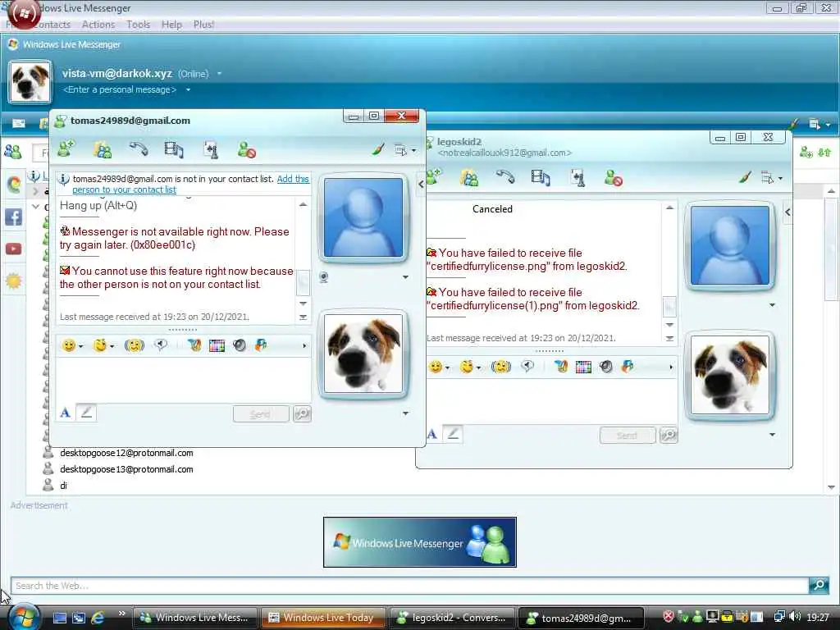Open color scheme paintbrush in tomas24989d window

click(378, 149)
